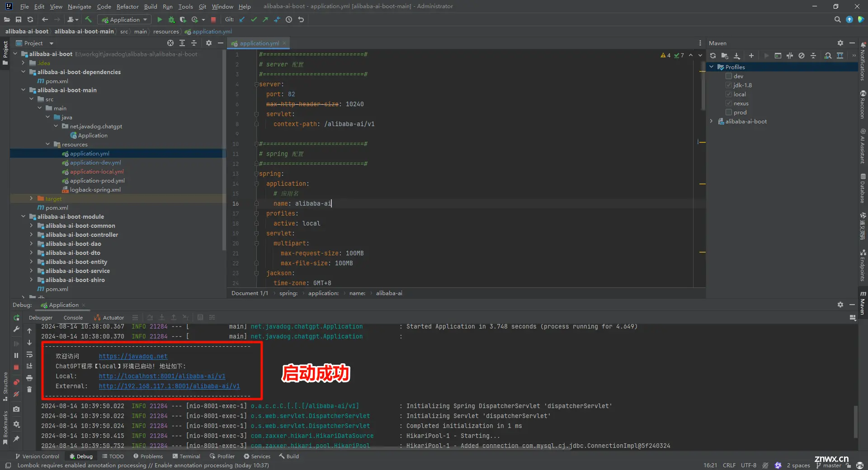The image size is (868, 470).
Task: Collapse the resources folder in the project tree
Action: point(47,144)
